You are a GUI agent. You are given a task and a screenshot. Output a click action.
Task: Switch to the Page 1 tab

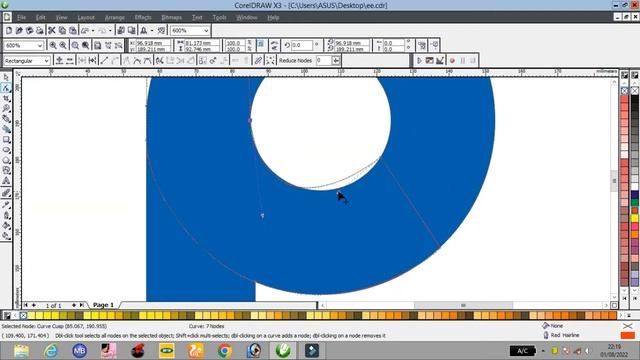tap(103, 305)
